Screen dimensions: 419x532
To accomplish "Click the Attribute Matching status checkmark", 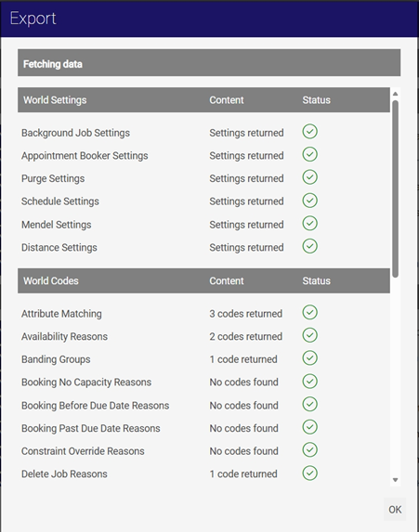I will click(309, 313).
